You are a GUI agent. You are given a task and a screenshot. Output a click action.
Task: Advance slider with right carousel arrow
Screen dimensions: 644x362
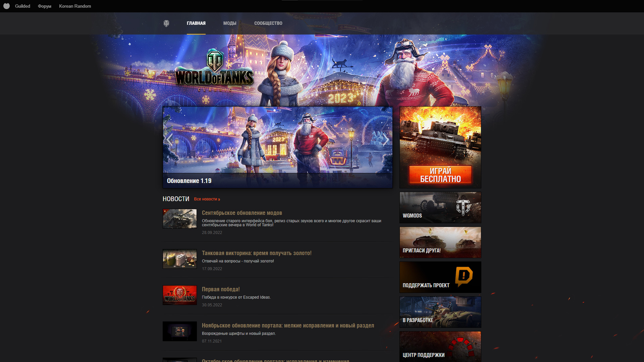(386, 139)
